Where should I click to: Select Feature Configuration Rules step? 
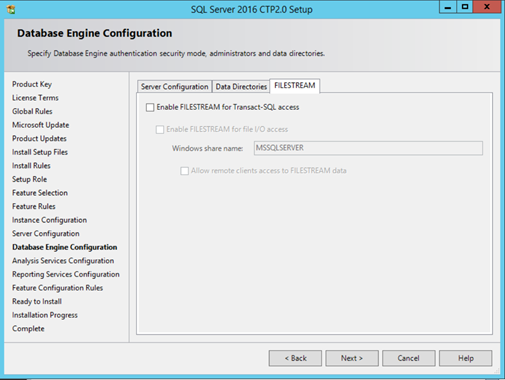tap(57, 288)
